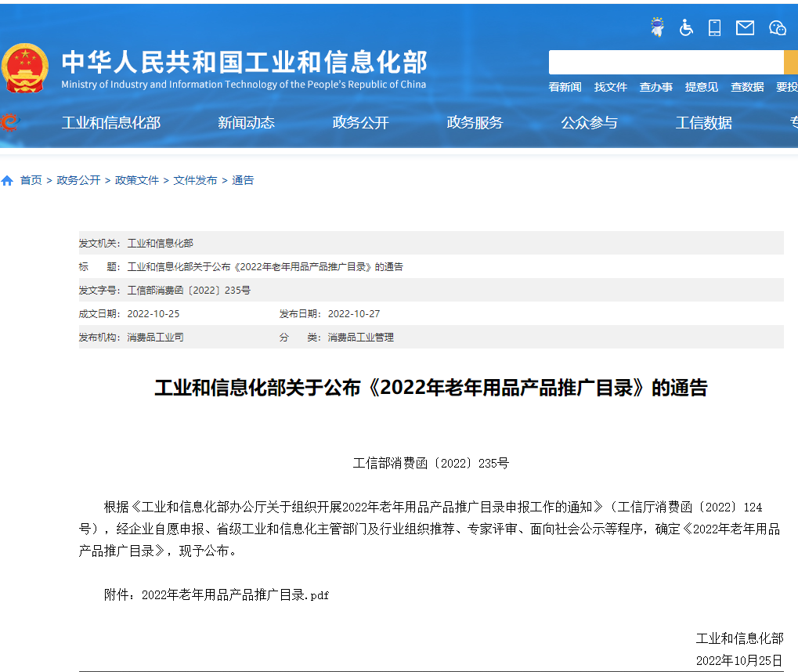798x672 pixels.
Task: Click the national emblem logo
Action: (x=25, y=68)
